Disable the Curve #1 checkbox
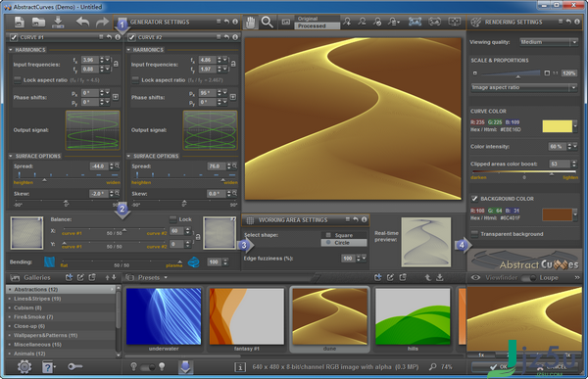588x379 pixels. coord(14,37)
